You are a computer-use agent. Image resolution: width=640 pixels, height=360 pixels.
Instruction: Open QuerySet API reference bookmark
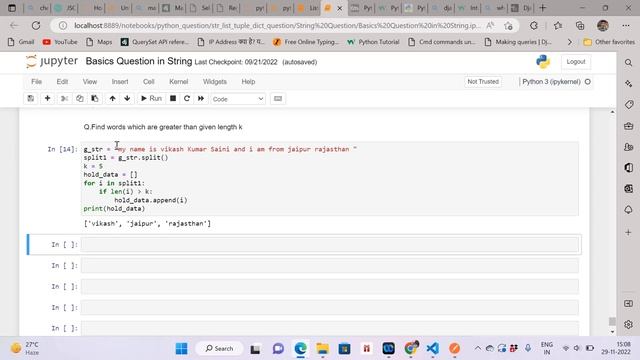coord(155,42)
